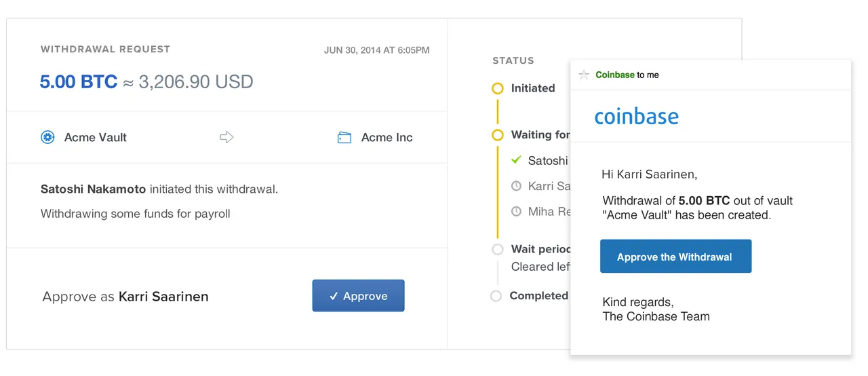Click The Coinbase Team signature
The height and width of the screenshot is (376, 868).
pos(656,316)
